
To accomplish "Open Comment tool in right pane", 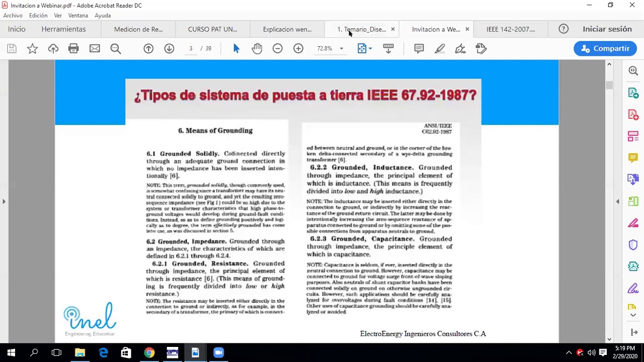I will point(633,158).
